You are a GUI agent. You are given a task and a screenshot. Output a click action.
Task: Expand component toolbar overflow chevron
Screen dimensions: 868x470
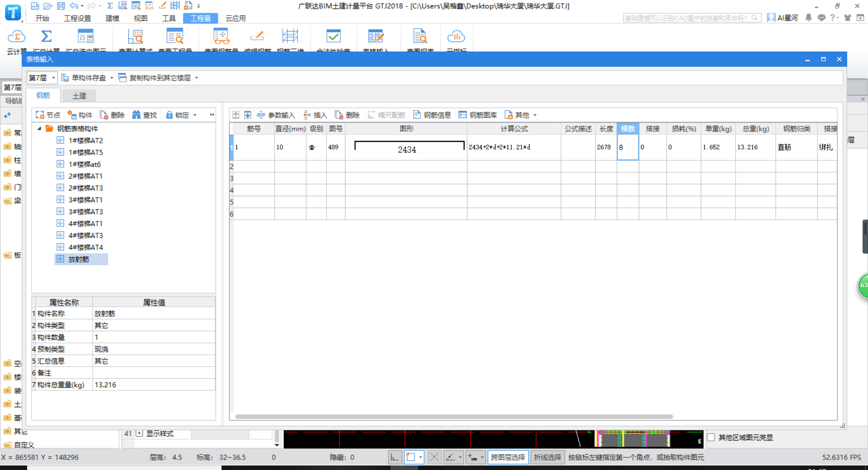[212, 115]
